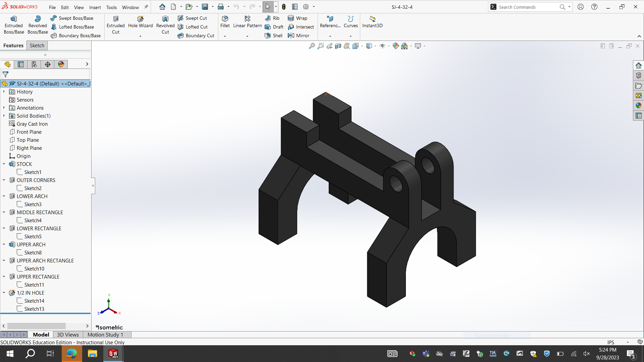Open the Edit Appearance color ball
The width and height of the screenshot is (644, 362).
point(396,46)
